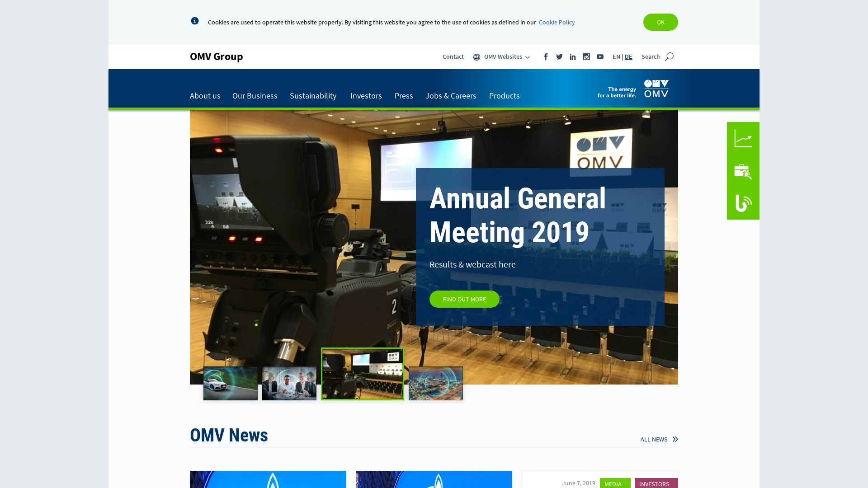Image resolution: width=868 pixels, height=488 pixels.
Task: Click the double arrow next to All News
Action: tap(675, 439)
